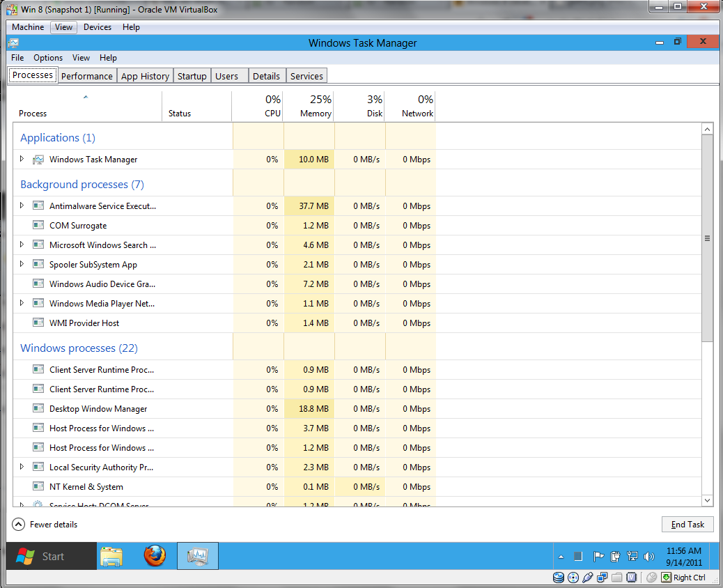
Task: Open the Task Manager File menu
Action: point(17,58)
